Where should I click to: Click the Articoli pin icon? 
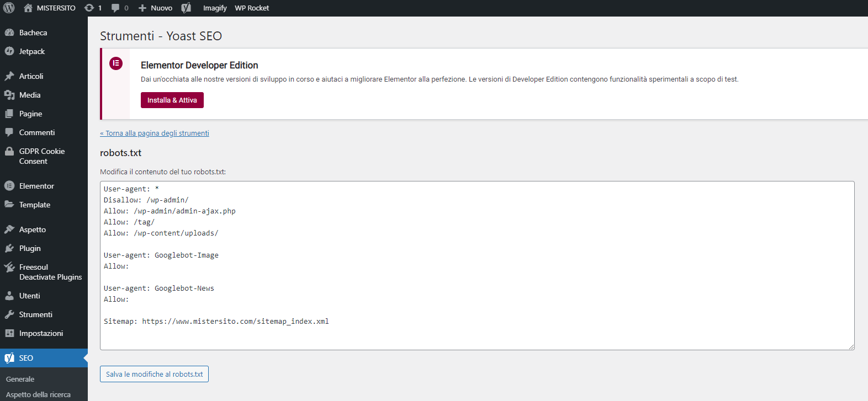point(9,76)
